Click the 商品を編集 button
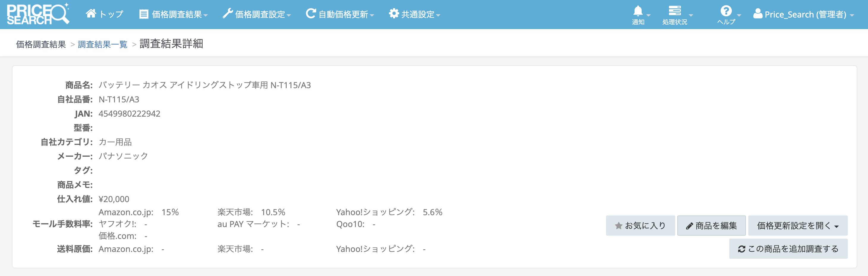Image resolution: width=868 pixels, height=276 pixels. (x=711, y=226)
